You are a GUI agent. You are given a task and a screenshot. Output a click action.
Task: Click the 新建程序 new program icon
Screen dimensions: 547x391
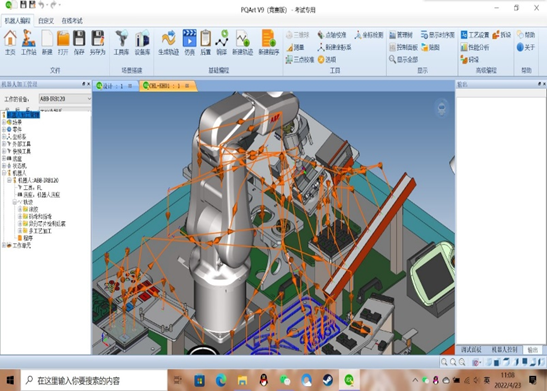[x=269, y=42]
